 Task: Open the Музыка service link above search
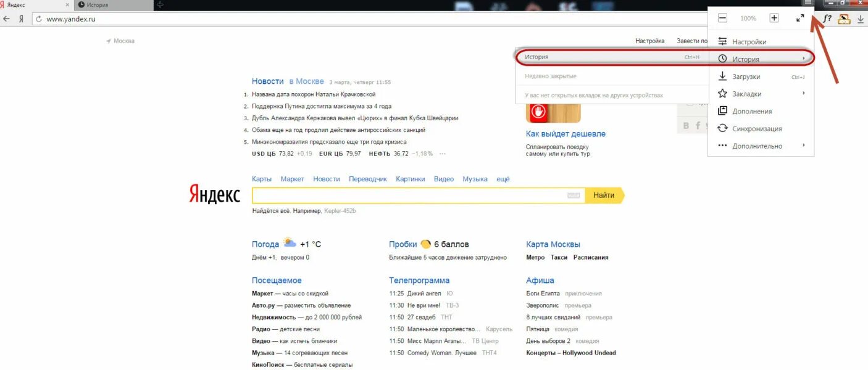pyautogui.click(x=475, y=179)
